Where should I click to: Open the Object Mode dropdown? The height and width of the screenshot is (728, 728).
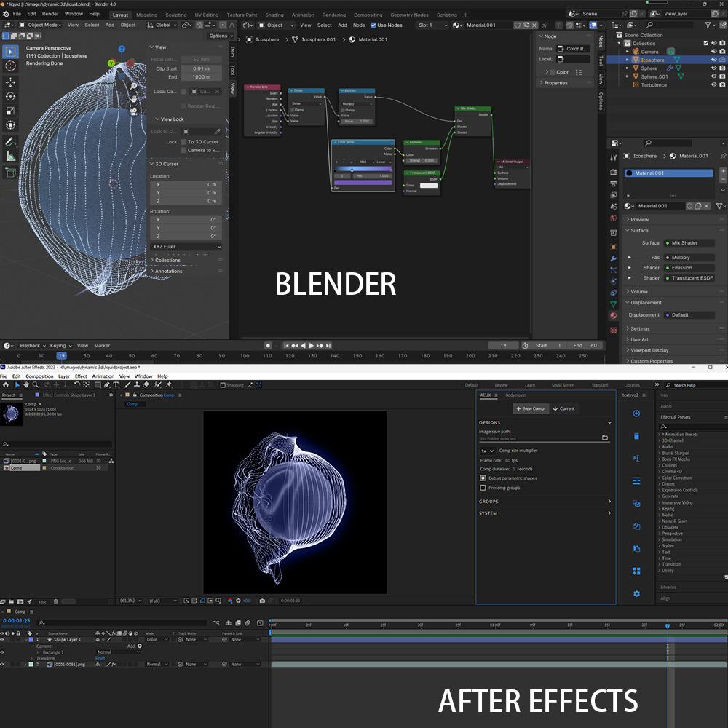pos(39,25)
